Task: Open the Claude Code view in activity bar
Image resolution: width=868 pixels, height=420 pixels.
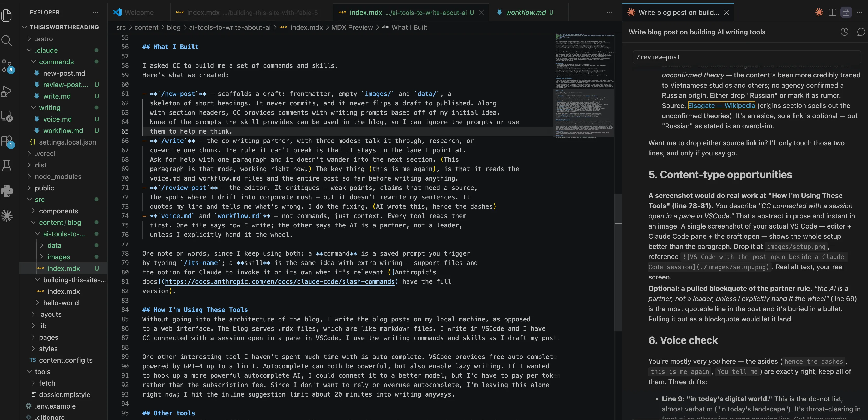Action: pos(7,216)
